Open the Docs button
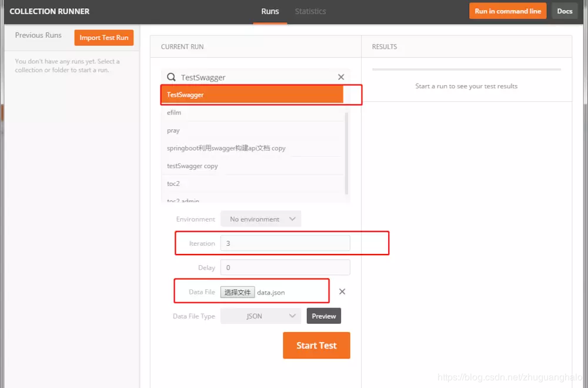588x388 pixels. coord(564,11)
